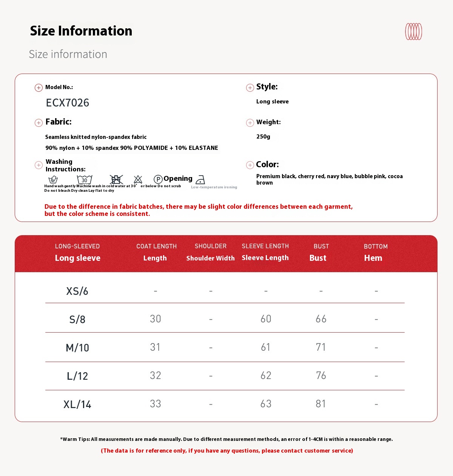The width and height of the screenshot is (453, 476).
Task: Expand the plus icon beside Weight
Action: point(250,123)
